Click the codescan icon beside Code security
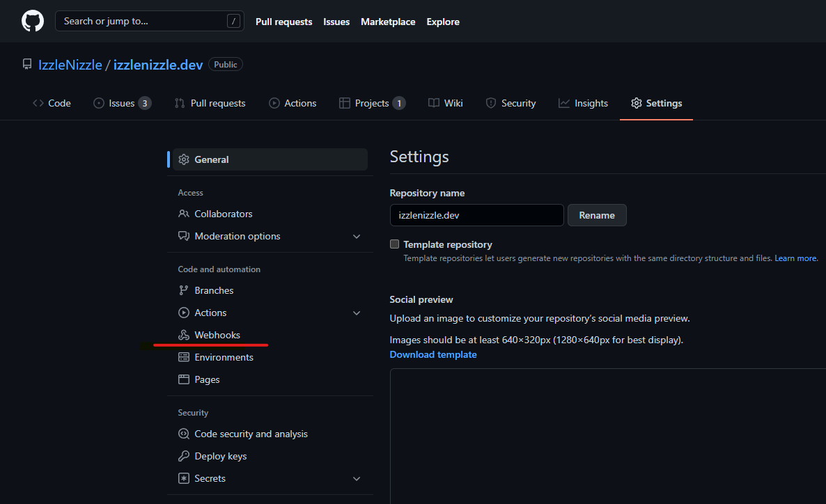The width and height of the screenshot is (826, 504). 184,434
